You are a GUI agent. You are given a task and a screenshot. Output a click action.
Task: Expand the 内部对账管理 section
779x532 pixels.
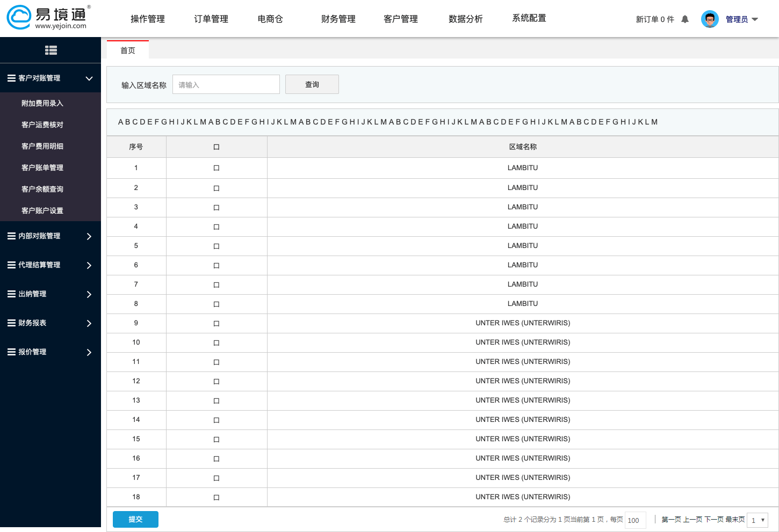[89, 236]
